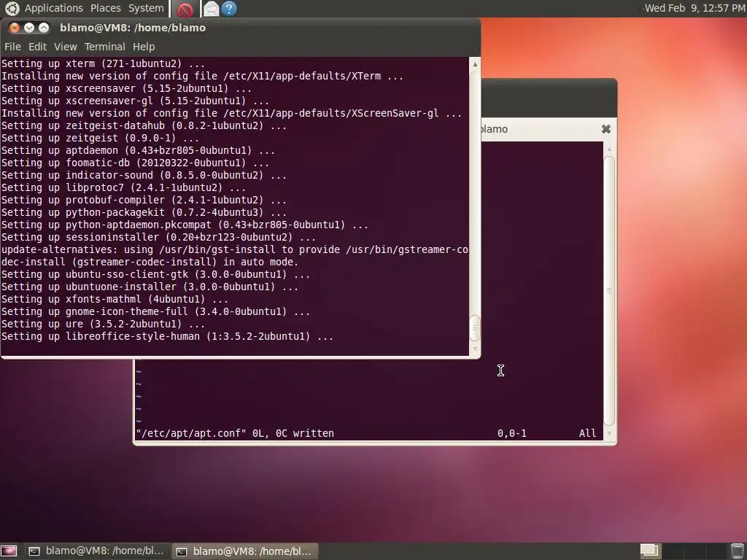Open the Trash icon in bottom panel
Image resolution: width=747 pixels, height=560 pixels.
coord(738,551)
